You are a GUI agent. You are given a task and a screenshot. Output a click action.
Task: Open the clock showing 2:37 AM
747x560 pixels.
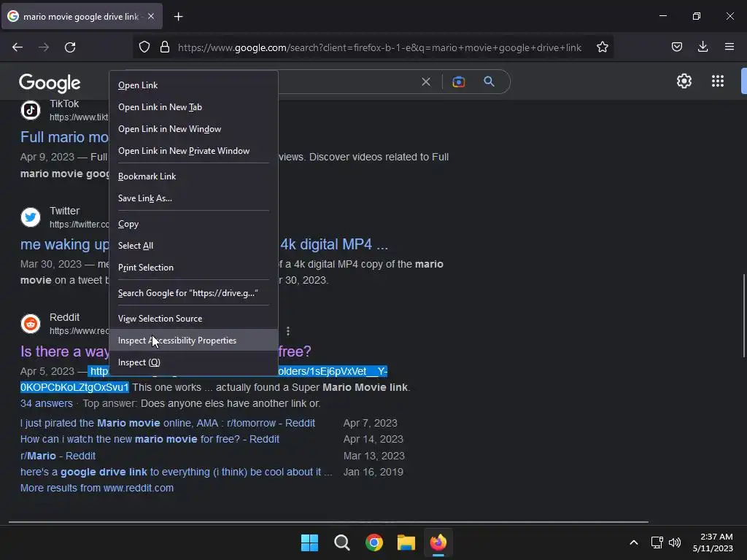coord(713,542)
